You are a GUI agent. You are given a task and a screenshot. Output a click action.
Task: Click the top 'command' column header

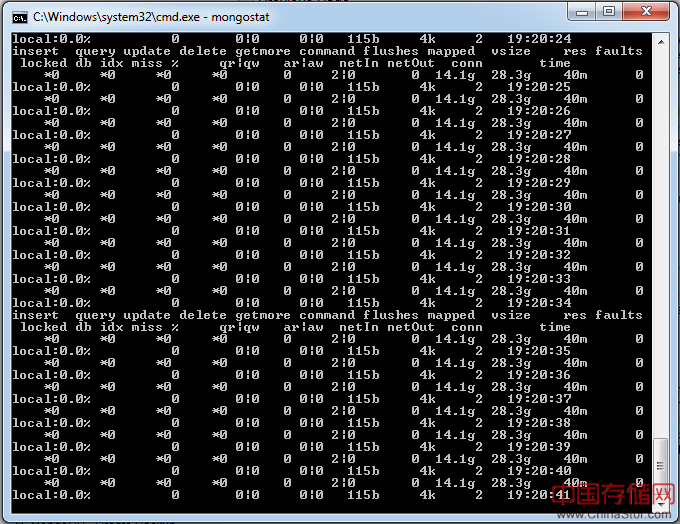coord(327,51)
